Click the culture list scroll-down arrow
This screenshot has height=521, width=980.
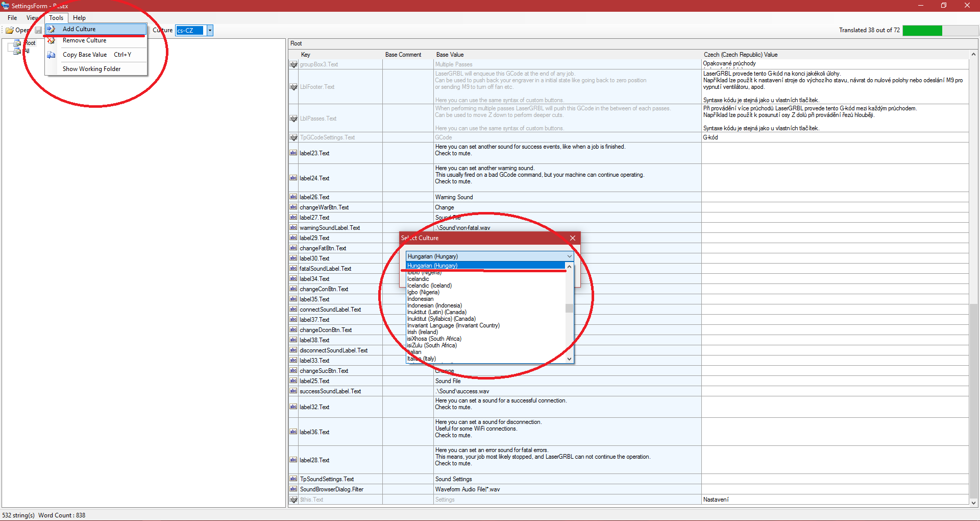coord(569,359)
